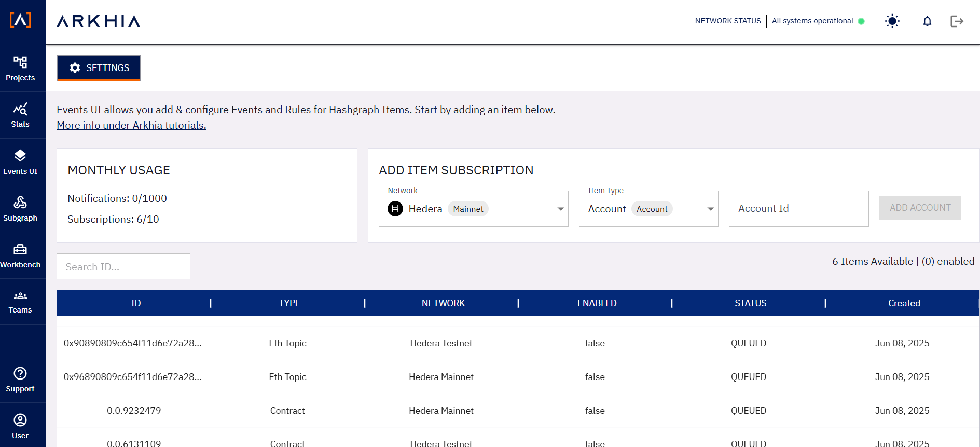This screenshot has width=980, height=447.
Task: Click the ADD ACCOUNT button
Action: pos(920,208)
